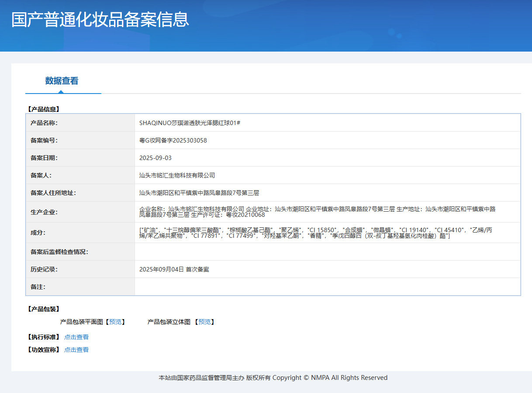Click the 备案日期 row label
This screenshot has width=532, height=393.
pos(44,158)
